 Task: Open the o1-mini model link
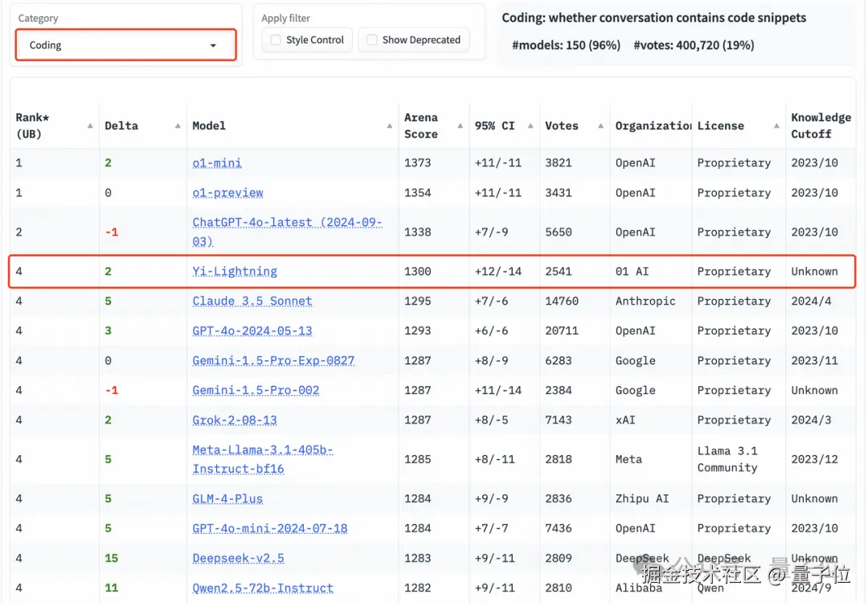(217, 163)
